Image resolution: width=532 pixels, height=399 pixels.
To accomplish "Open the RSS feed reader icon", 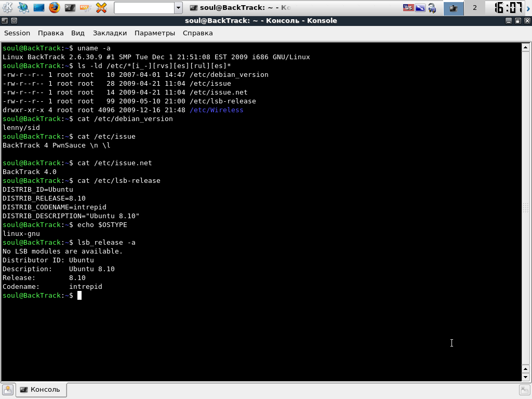I will click(86, 7).
